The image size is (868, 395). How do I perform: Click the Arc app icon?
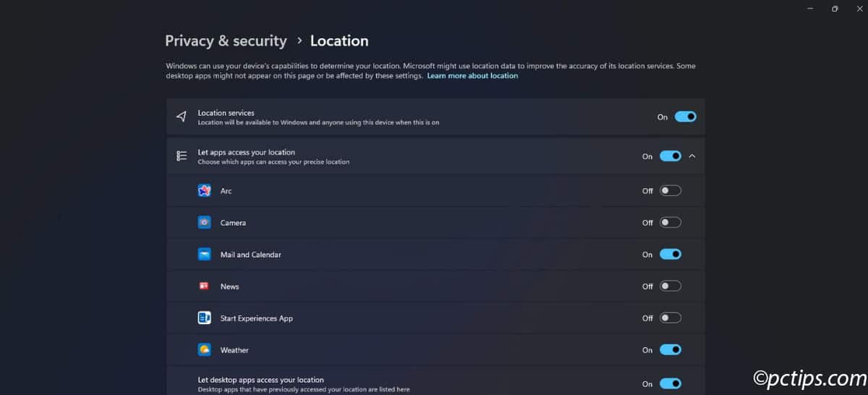tap(204, 191)
